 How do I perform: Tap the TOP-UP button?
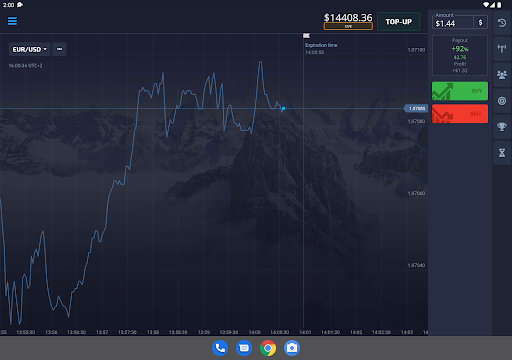pyautogui.click(x=398, y=22)
